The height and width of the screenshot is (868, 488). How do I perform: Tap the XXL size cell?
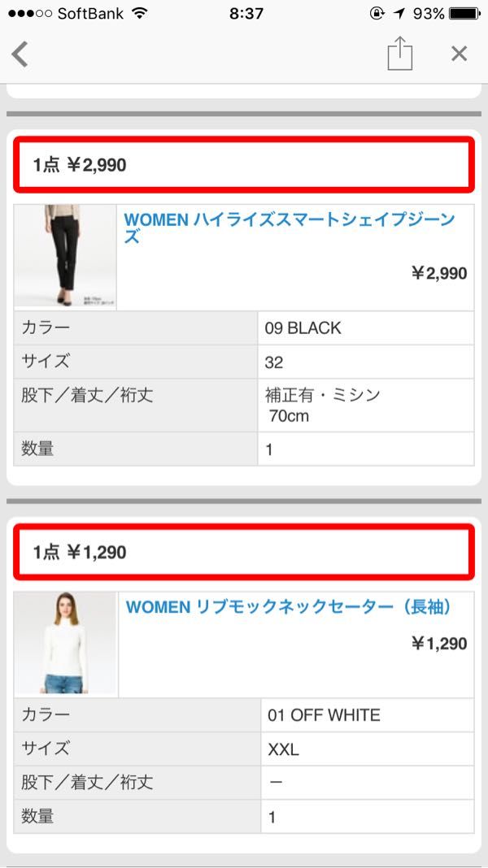pyautogui.click(x=368, y=749)
